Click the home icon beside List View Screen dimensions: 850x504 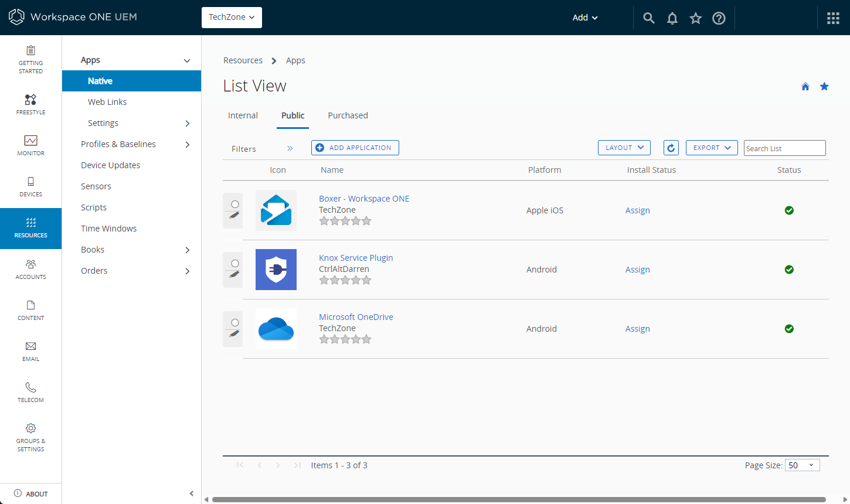point(805,87)
